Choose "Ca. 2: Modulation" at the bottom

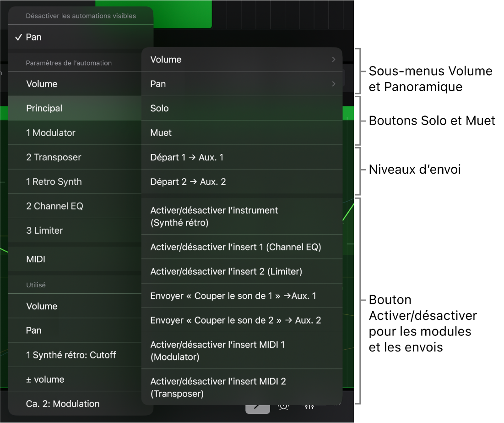(x=62, y=404)
